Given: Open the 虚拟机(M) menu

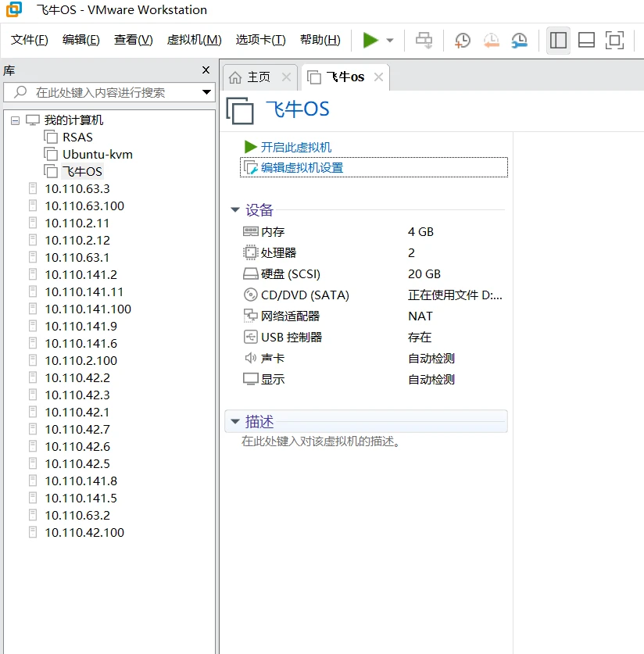Looking at the screenshot, I should tap(194, 40).
